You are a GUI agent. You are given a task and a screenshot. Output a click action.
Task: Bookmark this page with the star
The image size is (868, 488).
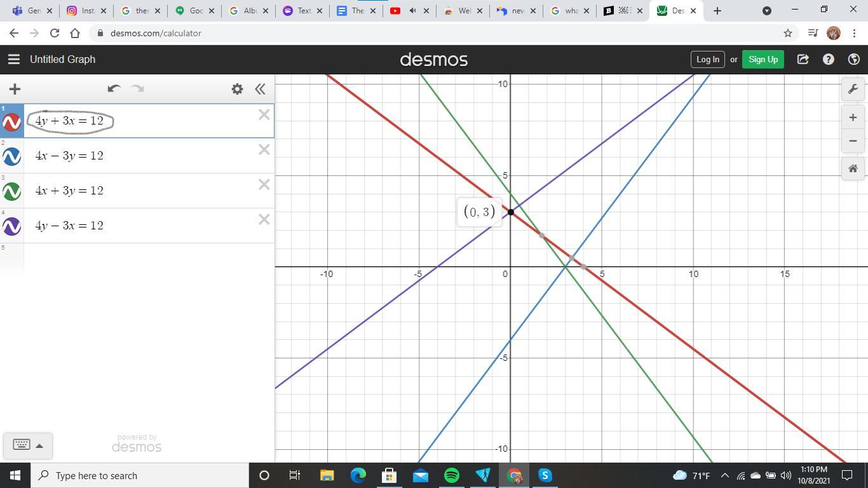tap(788, 33)
